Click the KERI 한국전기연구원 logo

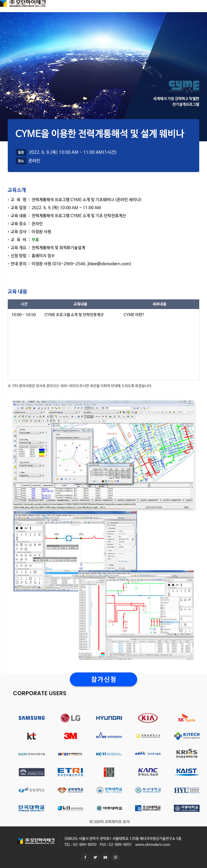coord(31,754)
